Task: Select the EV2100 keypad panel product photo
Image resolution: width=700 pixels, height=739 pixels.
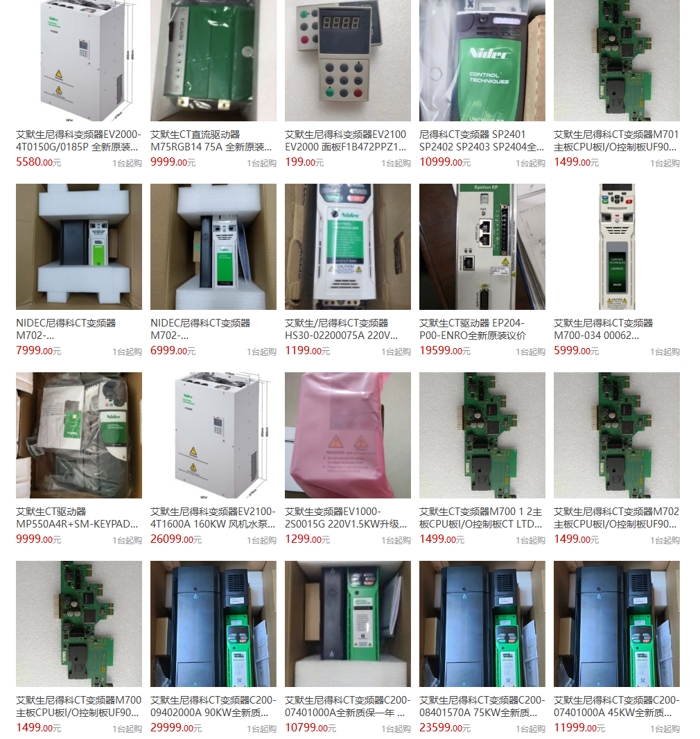Action: (348, 60)
